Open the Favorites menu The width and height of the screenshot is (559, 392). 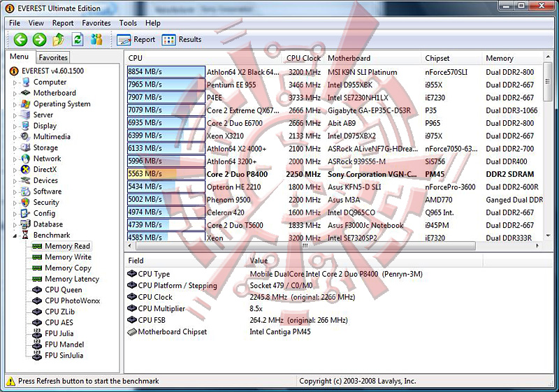[x=96, y=23]
